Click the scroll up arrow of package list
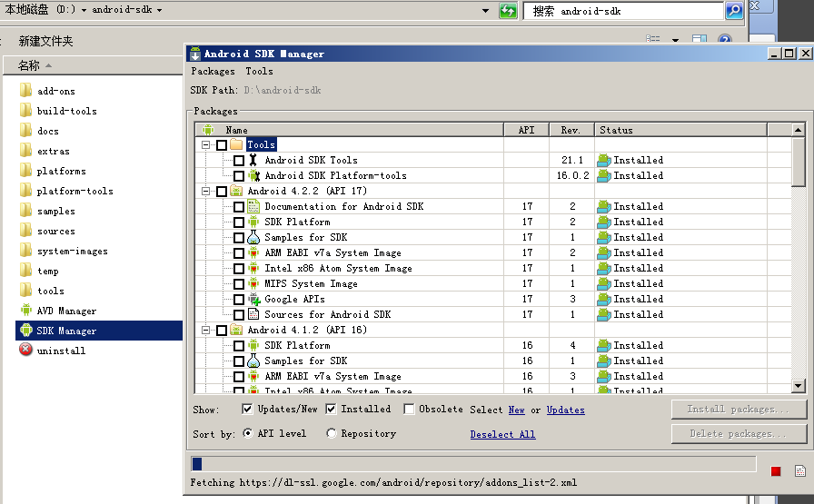This screenshot has height=504, width=814. pos(799,129)
